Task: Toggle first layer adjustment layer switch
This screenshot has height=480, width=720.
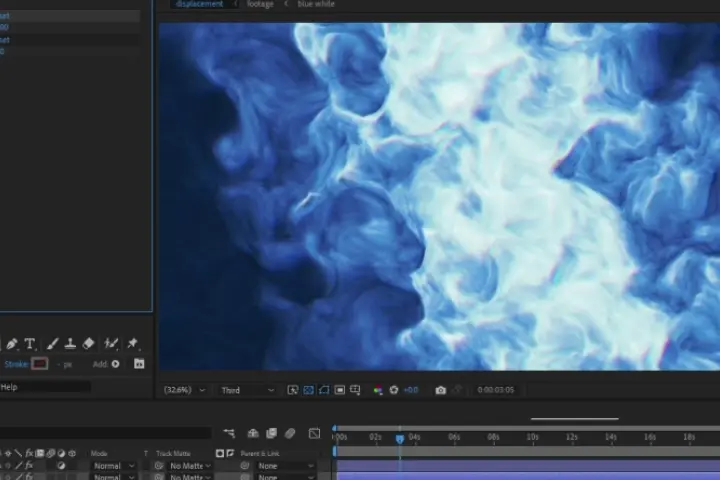Action: 61,466
